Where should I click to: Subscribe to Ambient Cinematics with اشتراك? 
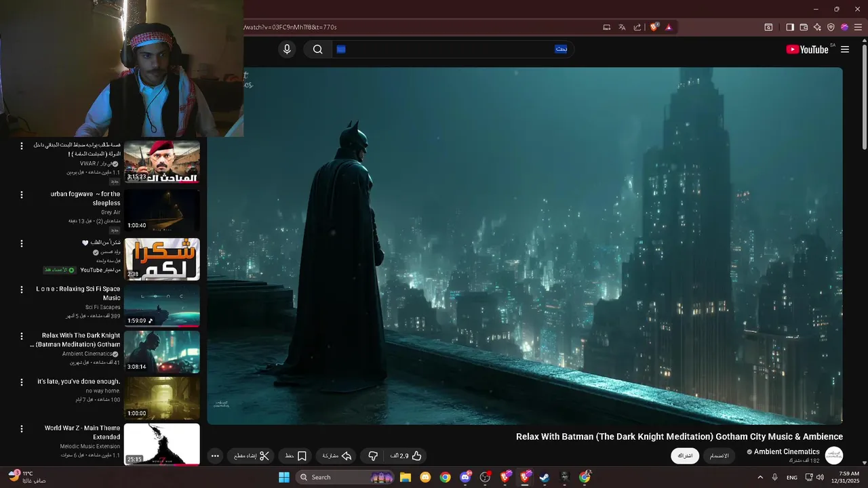click(x=685, y=455)
